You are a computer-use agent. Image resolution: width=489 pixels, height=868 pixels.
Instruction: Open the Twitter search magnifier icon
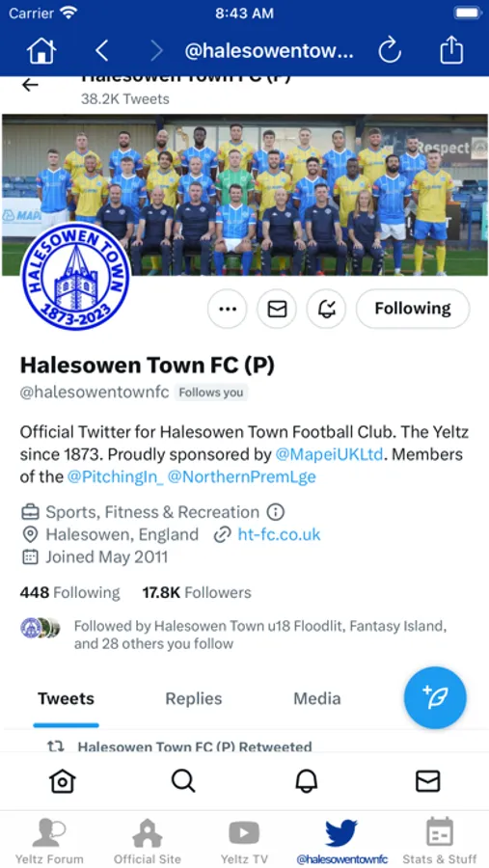(183, 781)
